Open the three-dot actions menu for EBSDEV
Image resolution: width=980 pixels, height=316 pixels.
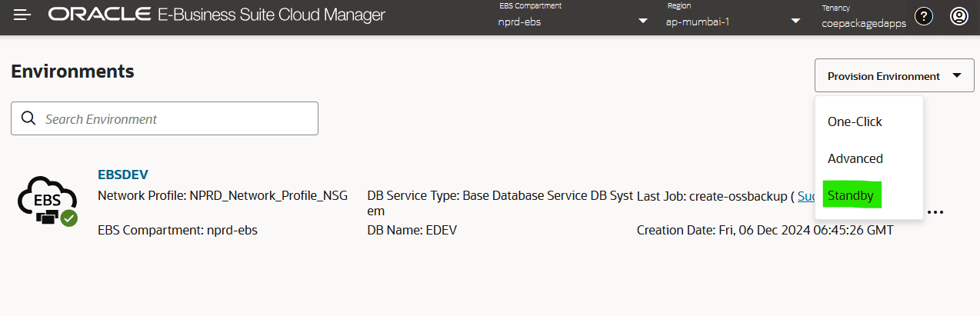tap(935, 212)
